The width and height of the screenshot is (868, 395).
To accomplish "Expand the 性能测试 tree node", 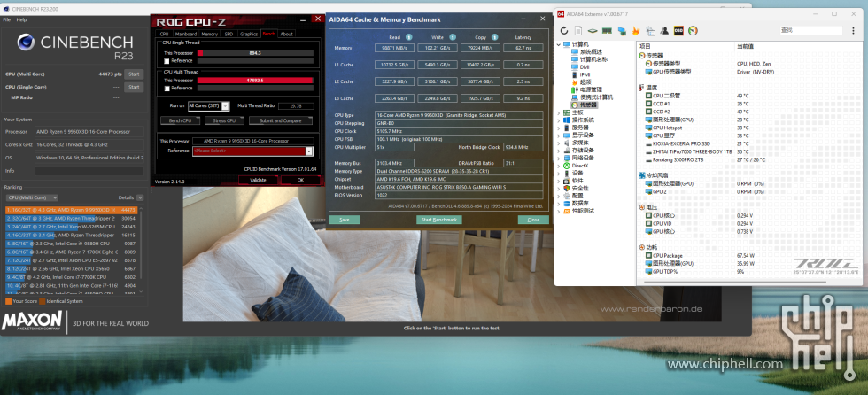I will [559, 211].
